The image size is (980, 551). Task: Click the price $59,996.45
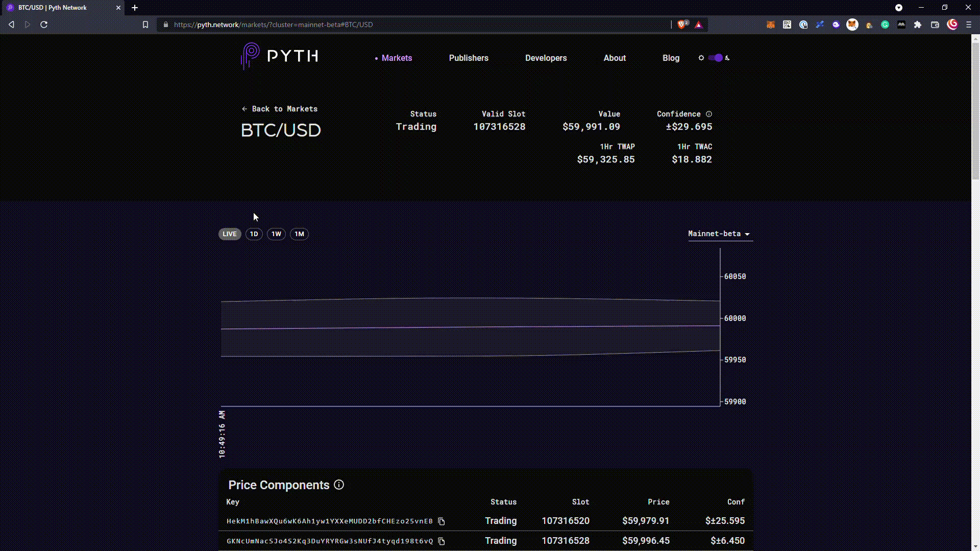click(x=646, y=541)
